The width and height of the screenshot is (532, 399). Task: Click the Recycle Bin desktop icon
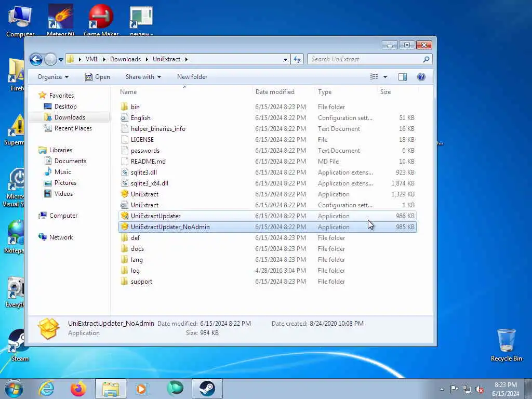click(x=506, y=345)
